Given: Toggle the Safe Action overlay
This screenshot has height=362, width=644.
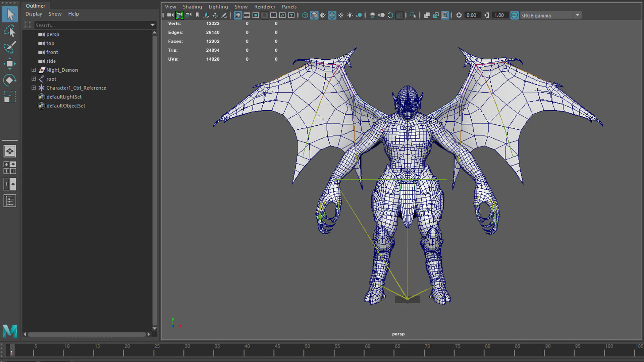Looking at the screenshot, I should (282, 15).
